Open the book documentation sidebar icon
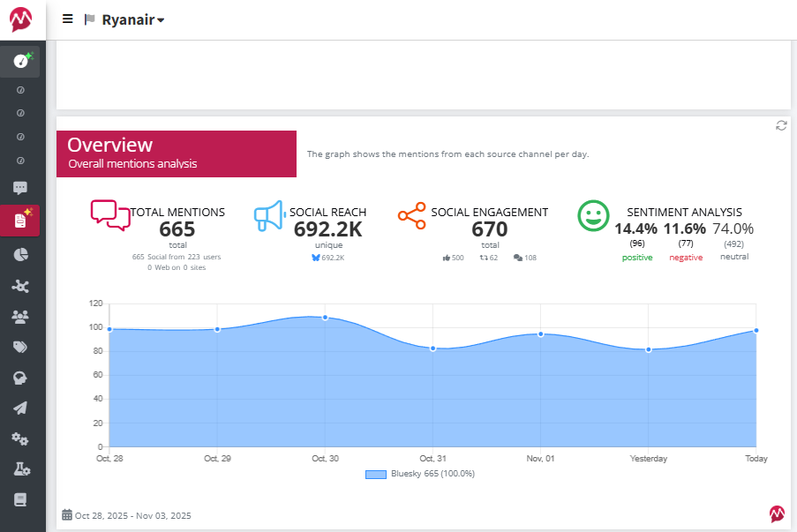This screenshot has width=797, height=532. coord(20,499)
